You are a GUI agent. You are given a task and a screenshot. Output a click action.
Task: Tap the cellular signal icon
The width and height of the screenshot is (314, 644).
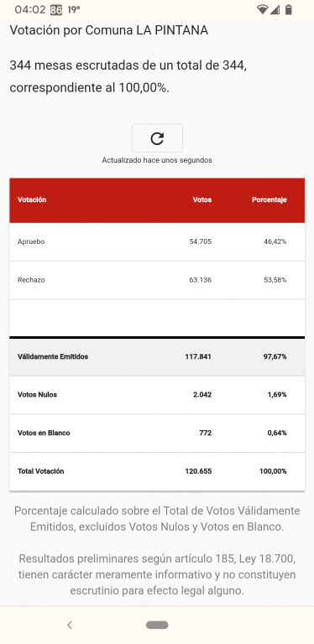click(275, 10)
